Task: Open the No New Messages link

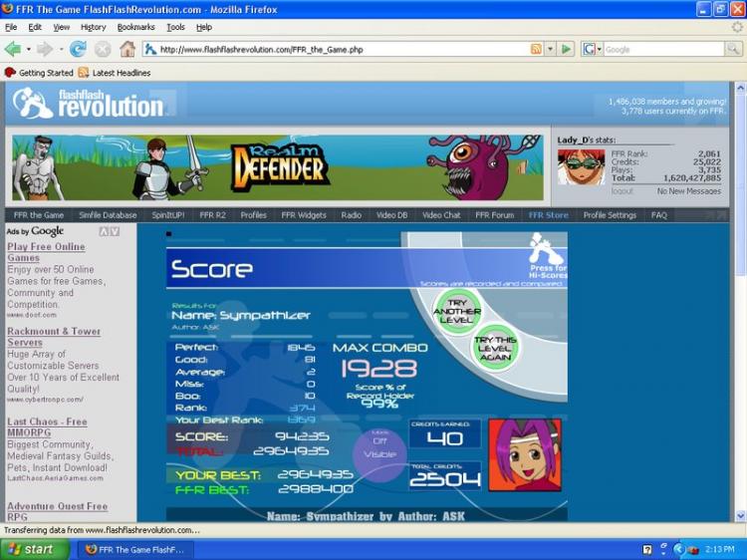Action: point(689,191)
